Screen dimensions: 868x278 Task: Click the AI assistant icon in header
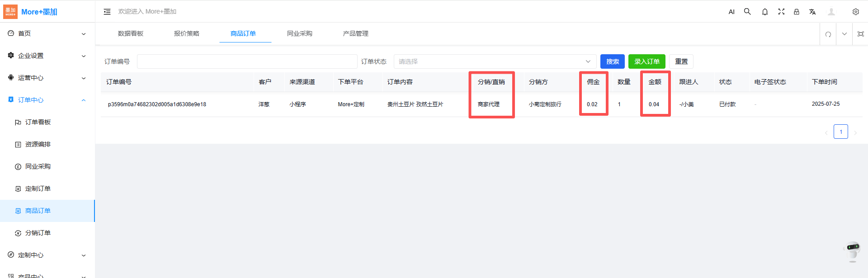(x=731, y=12)
